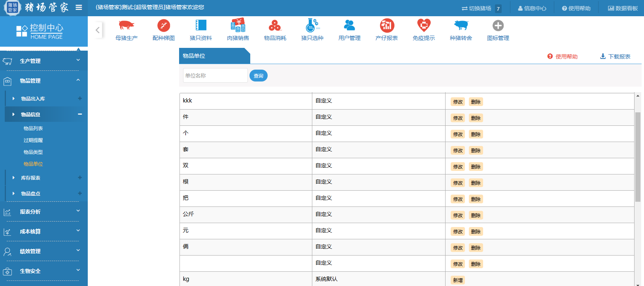Open the 肉猪销售 shortcut icon

(x=238, y=26)
